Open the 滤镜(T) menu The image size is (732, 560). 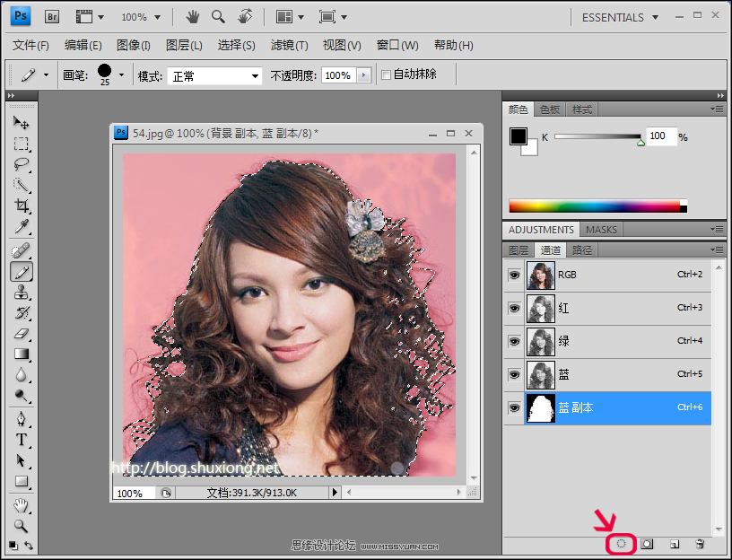[x=290, y=45]
